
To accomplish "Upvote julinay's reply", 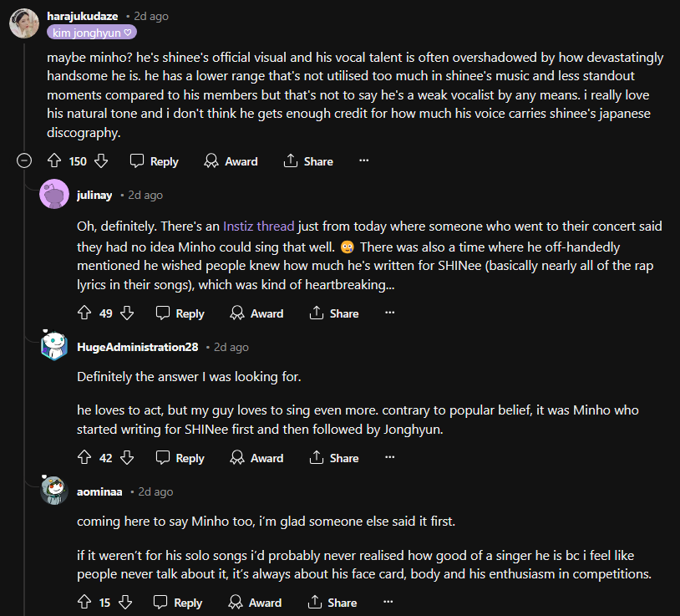I will pyautogui.click(x=84, y=313).
